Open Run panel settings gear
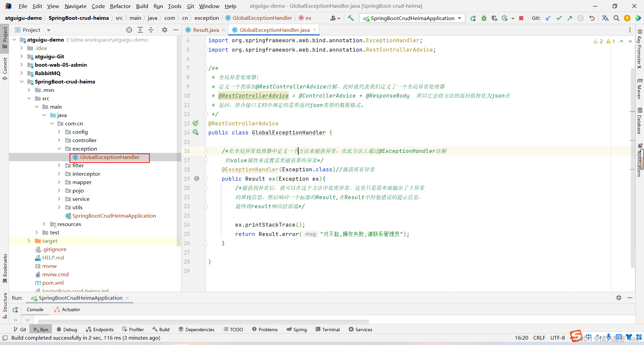Image resolution: width=644 pixels, height=345 pixels. (x=619, y=298)
